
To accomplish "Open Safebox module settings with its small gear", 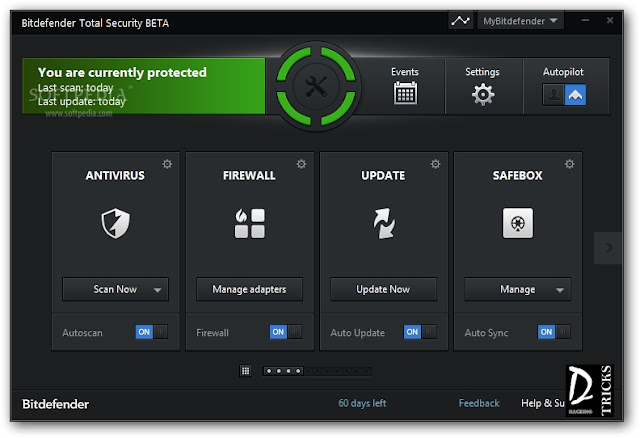I will click(x=569, y=164).
